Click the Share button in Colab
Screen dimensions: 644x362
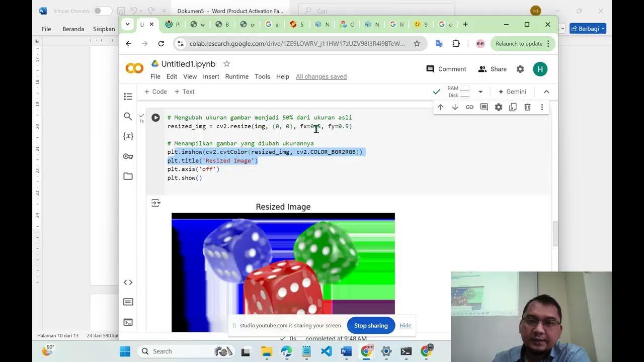[493, 69]
